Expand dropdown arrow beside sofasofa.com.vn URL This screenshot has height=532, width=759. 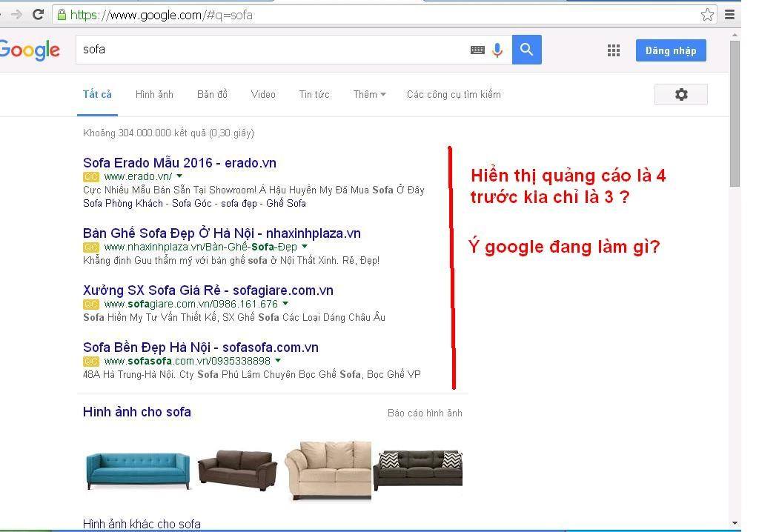(x=278, y=361)
